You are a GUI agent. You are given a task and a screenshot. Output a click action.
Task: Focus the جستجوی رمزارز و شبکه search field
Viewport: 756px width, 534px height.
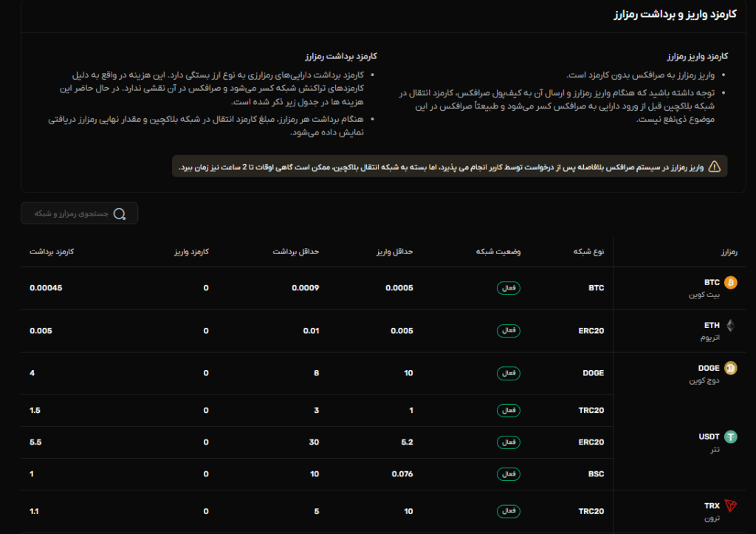click(72, 213)
